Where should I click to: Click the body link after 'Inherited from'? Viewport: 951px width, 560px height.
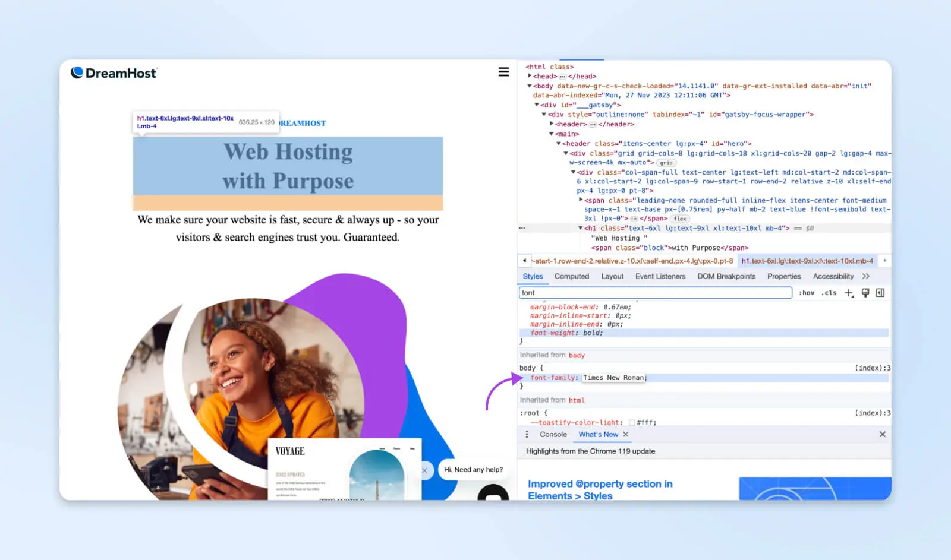pos(577,356)
